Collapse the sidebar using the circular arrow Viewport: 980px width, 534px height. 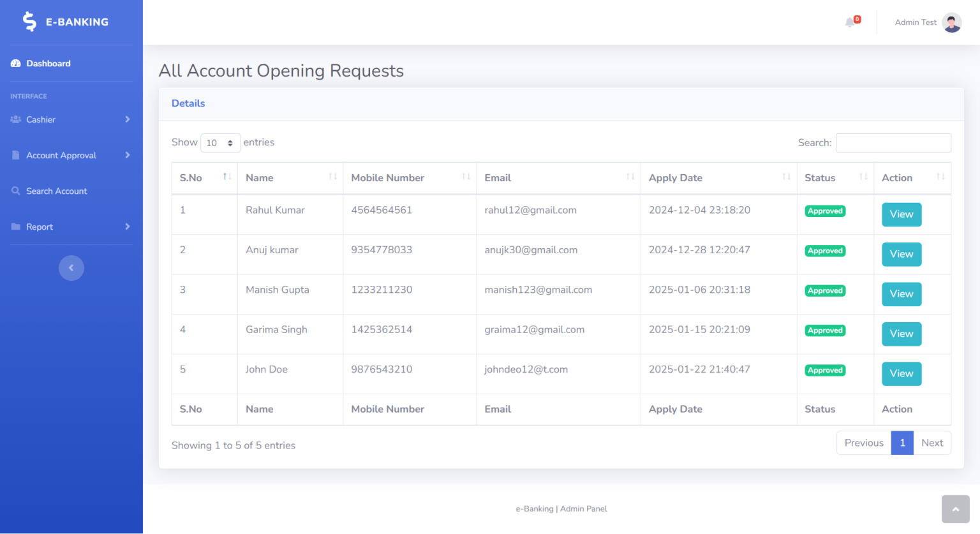pos(71,267)
